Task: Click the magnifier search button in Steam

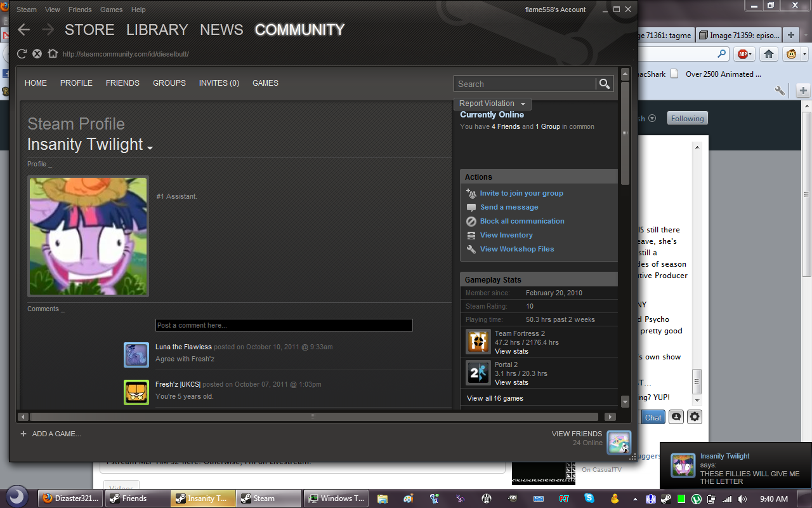Action: tap(605, 84)
